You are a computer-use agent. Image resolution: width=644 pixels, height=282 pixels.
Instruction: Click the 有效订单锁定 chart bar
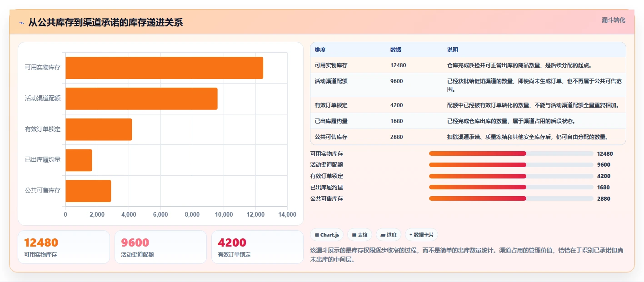(x=99, y=129)
